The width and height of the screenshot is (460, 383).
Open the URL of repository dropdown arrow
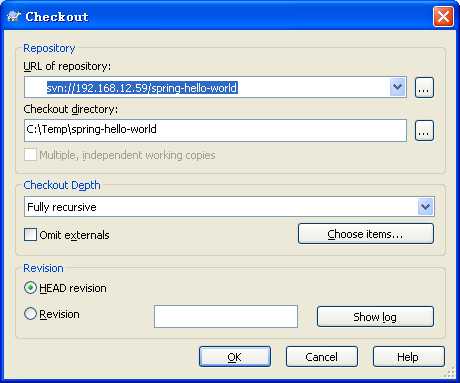pyautogui.click(x=398, y=87)
